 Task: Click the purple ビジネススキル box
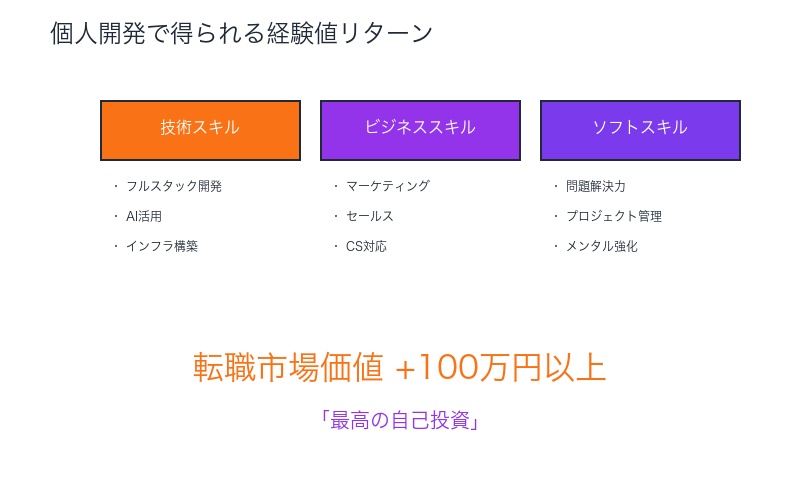(420, 130)
